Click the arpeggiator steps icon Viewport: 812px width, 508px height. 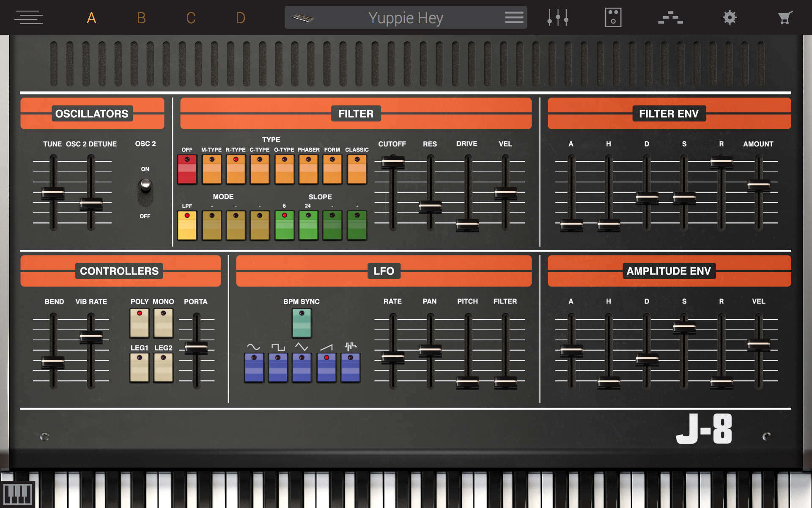pos(670,18)
